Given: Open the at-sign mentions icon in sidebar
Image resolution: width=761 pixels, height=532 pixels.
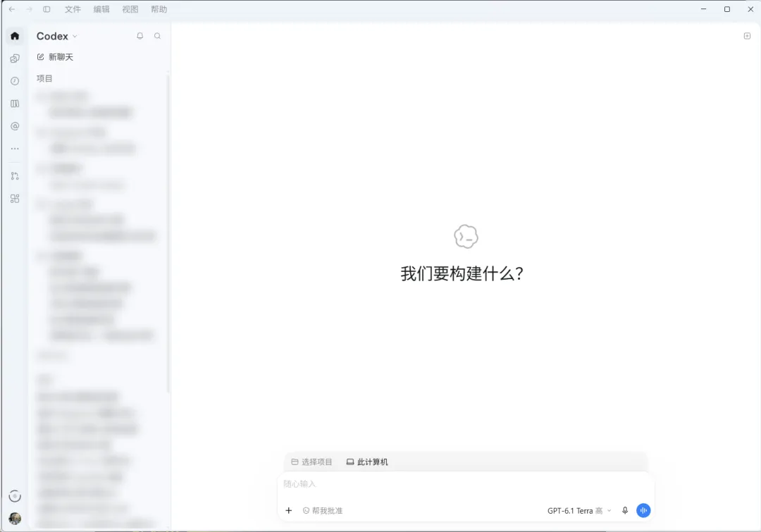Looking at the screenshot, I should (x=15, y=126).
